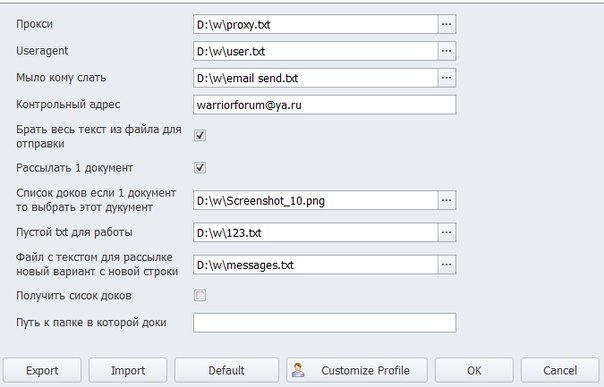The height and width of the screenshot is (387, 604).
Task: Click the Пустой txt для работы field
Action: pos(315,233)
